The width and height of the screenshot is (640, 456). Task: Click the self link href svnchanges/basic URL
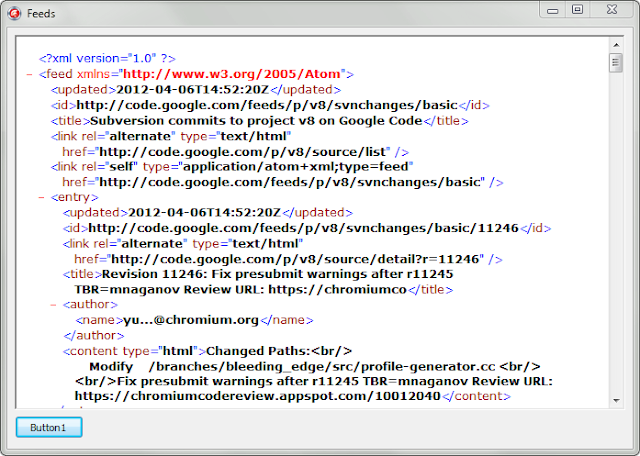pos(290,182)
